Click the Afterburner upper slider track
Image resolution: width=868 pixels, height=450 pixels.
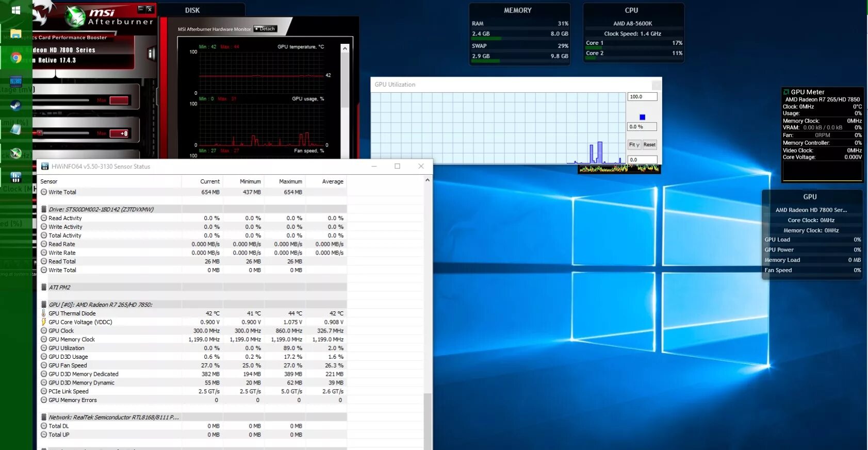point(62,100)
